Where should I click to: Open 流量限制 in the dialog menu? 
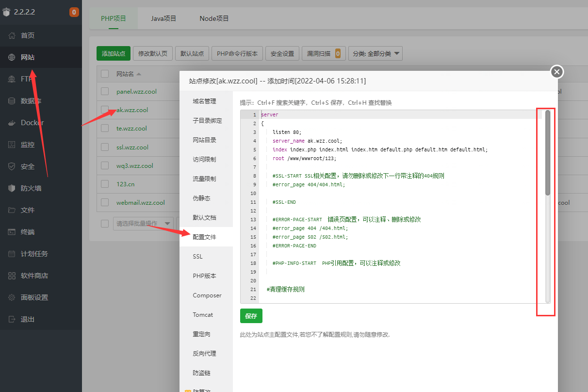coord(206,179)
